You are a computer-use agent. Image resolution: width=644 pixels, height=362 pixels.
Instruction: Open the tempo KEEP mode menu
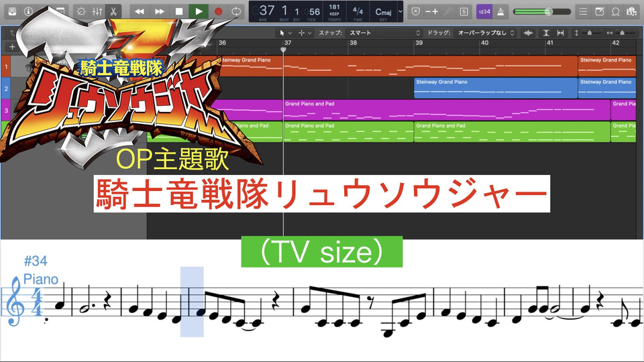[x=334, y=13]
